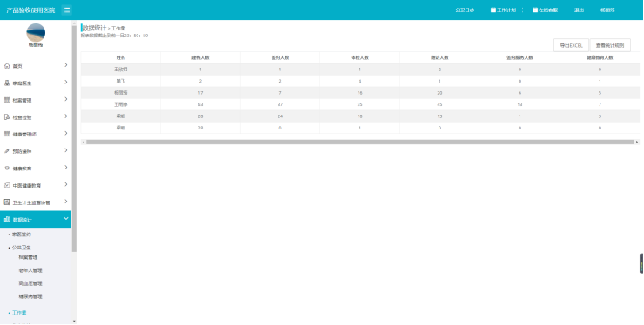
Task: Click 退出 to log out
Action: click(x=579, y=10)
